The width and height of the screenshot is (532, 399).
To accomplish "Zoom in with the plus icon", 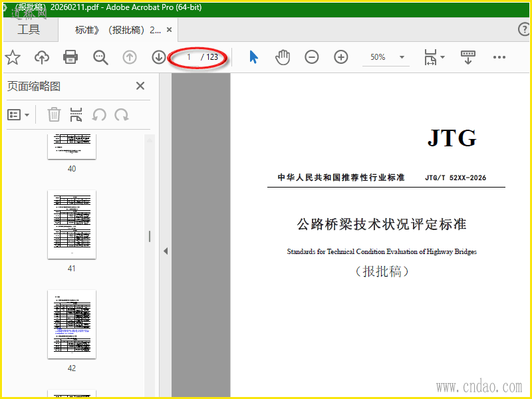I will pos(341,57).
